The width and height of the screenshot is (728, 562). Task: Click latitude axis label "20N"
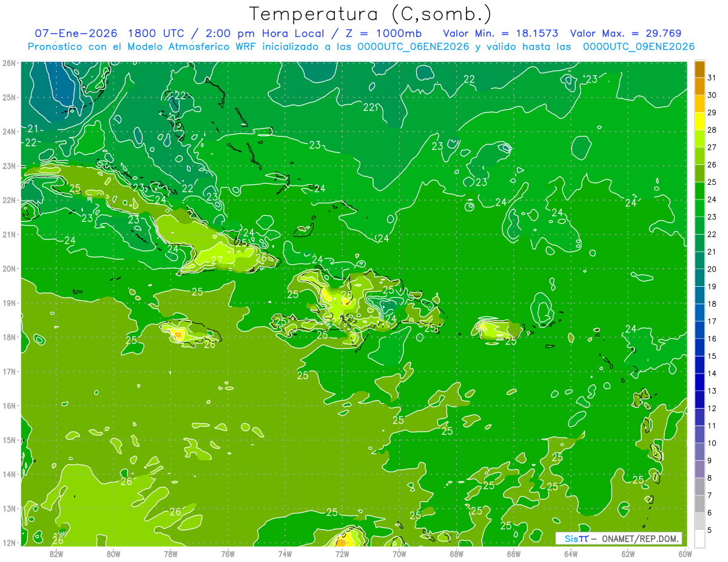pyautogui.click(x=8, y=269)
